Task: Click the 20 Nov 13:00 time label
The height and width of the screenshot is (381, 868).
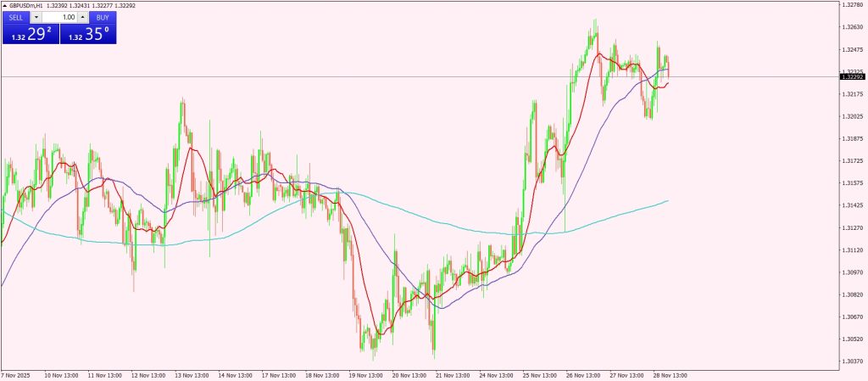Action: [x=411, y=375]
